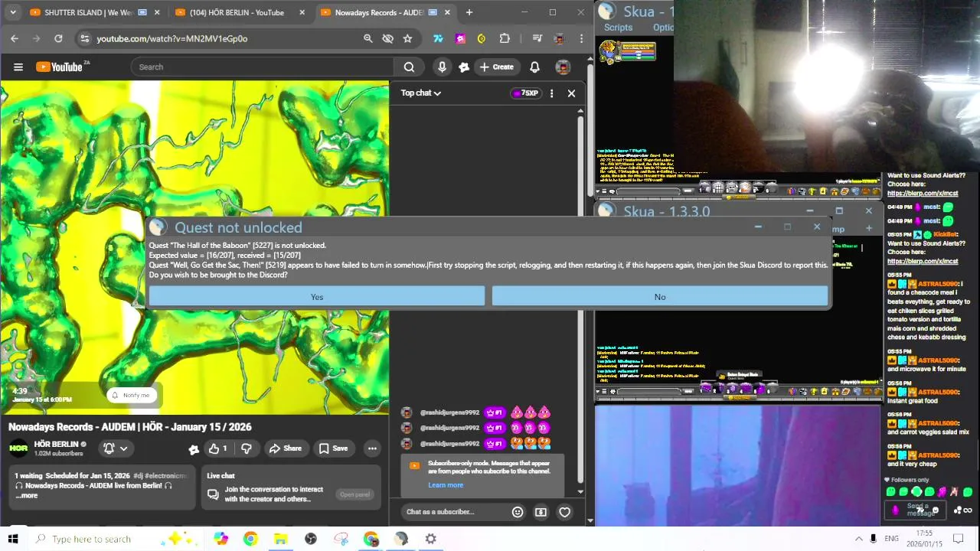Image resolution: width=980 pixels, height=551 pixels.
Task: Send a heart reaction in chat
Action: click(x=564, y=512)
